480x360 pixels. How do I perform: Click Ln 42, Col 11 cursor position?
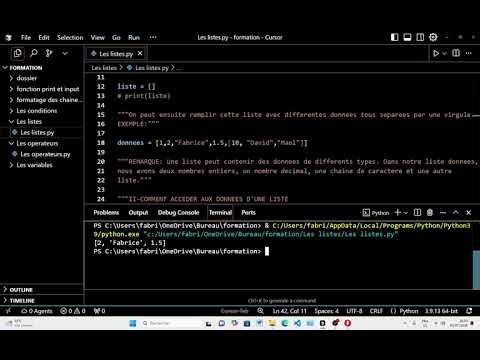click(x=289, y=311)
